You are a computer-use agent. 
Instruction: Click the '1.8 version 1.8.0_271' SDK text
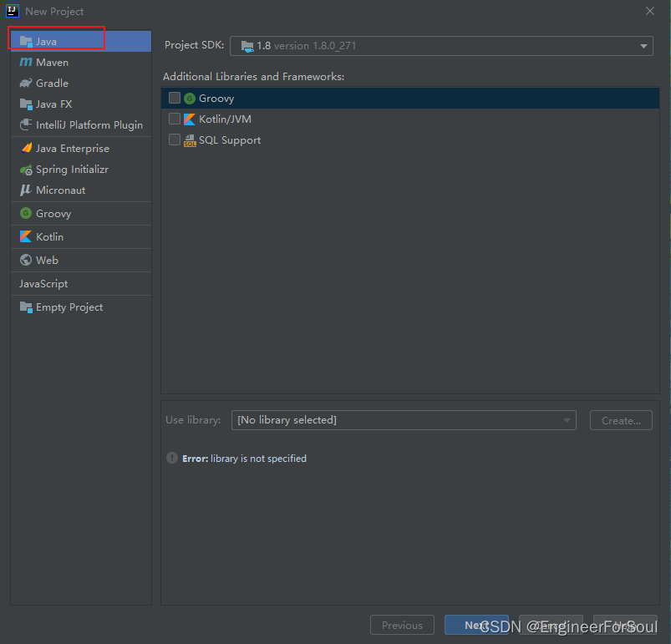coord(307,46)
